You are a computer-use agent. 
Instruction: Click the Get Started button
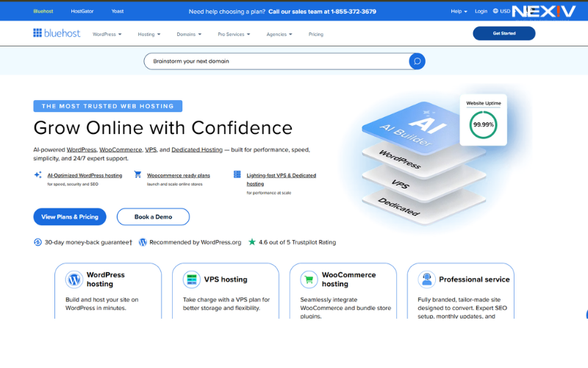coord(503,33)
